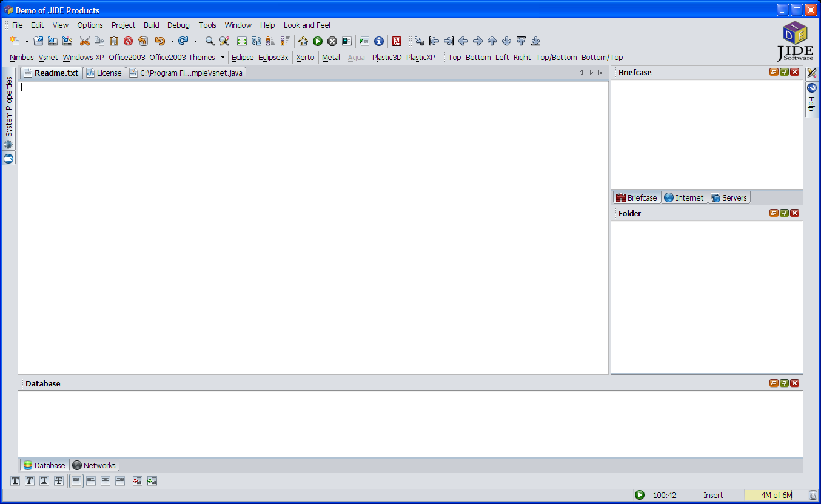Select align center button
This screenshot has height=504, width=821.
(x=106, y=481)
